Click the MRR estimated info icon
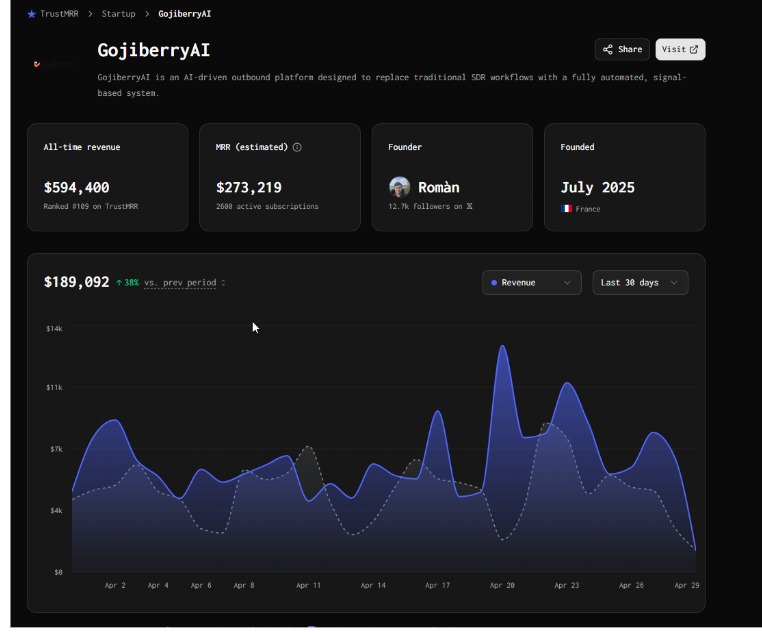This screenshot has width=762, height=632. [x=297, y=147]
